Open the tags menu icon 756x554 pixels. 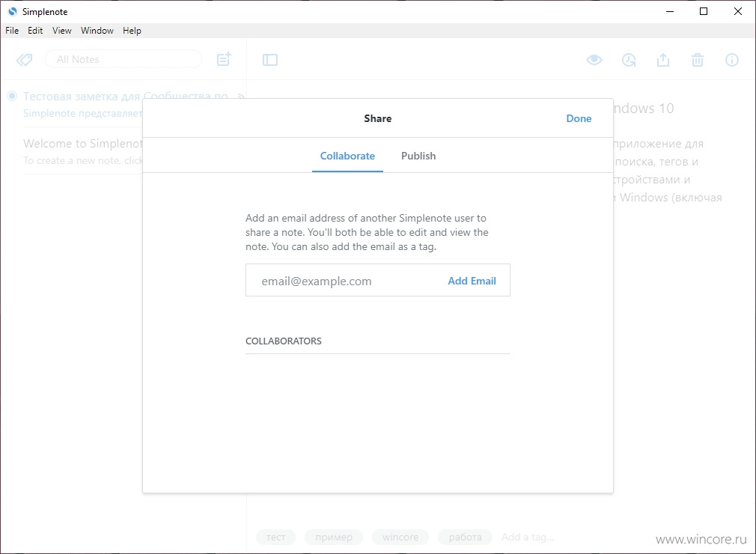(24, 60)
